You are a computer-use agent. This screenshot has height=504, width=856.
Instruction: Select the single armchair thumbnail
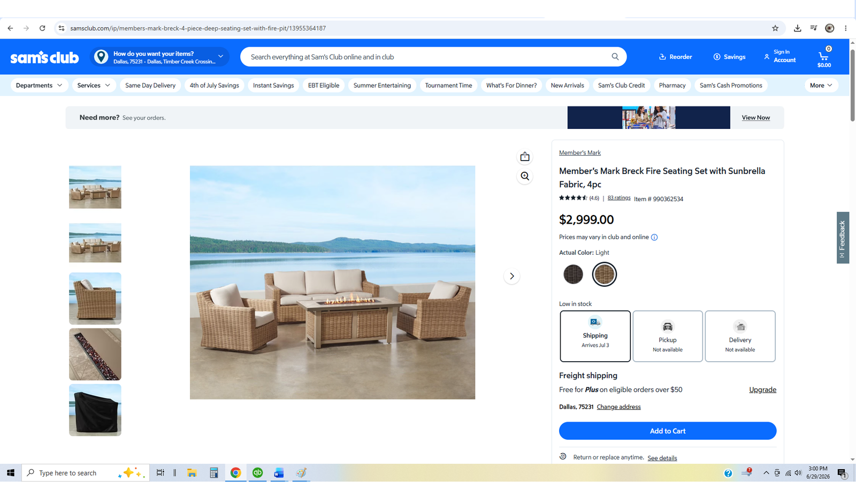click(x=95, y=299)
